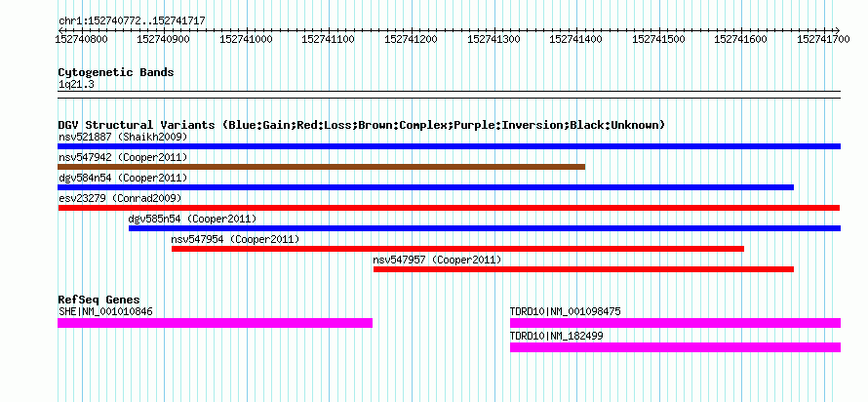Open the TDRD10|NM_001098475 gene label
Screen dimensions: 868x402
point(566,311)
